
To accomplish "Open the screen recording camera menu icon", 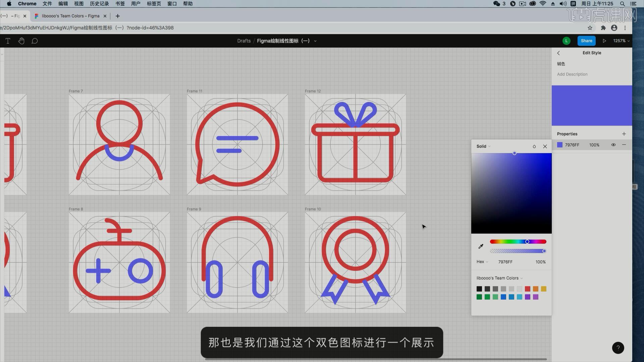I will tap(523, 4).
